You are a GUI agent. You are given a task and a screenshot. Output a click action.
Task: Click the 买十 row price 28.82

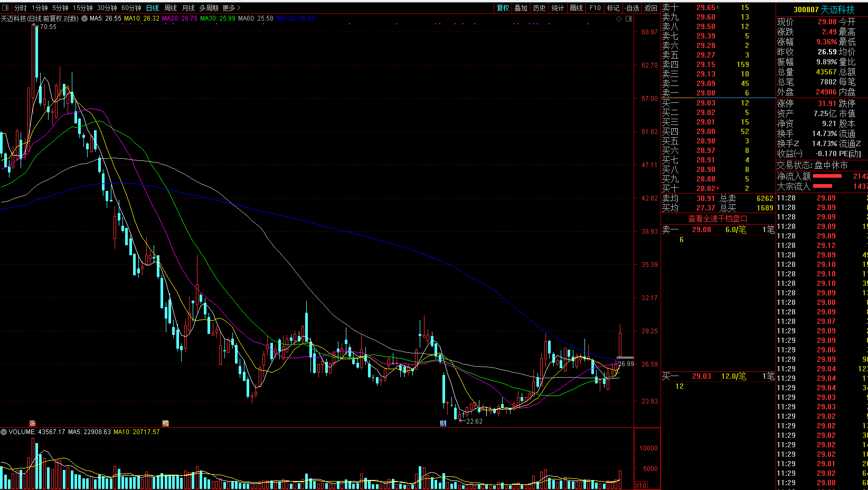tap(705, 188)
